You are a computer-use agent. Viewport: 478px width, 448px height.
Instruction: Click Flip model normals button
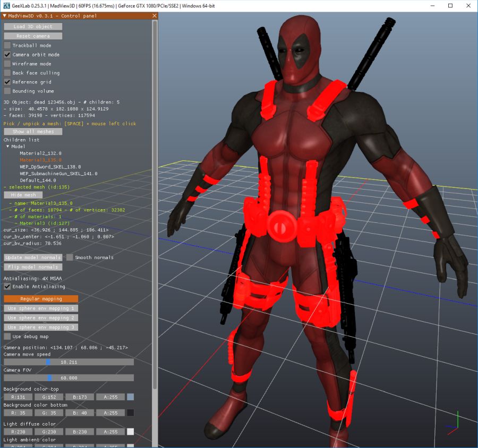tap(33, 267)
